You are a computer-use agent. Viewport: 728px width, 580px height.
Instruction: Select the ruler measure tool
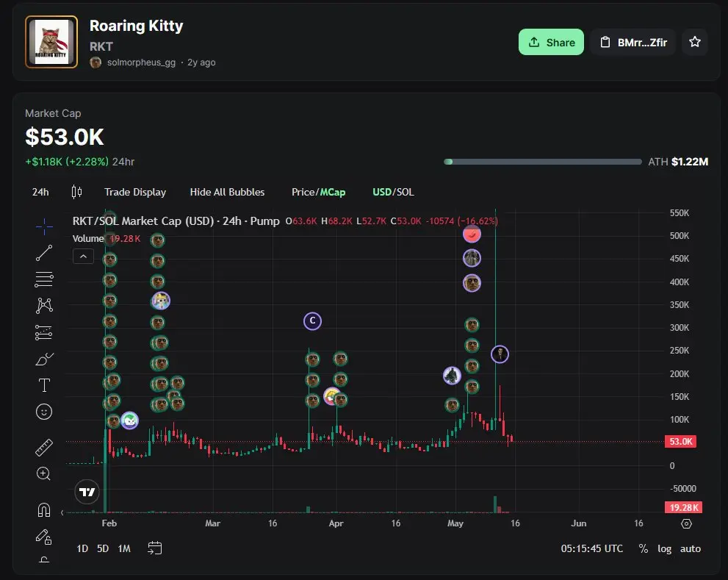pos(44,447)
